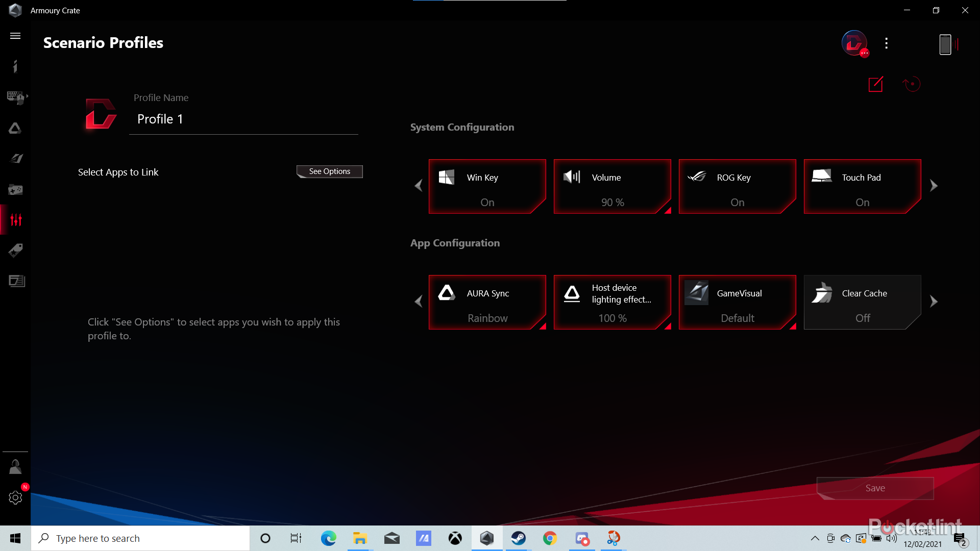
Task: Open the User Center profile icon
Action: pyautogui.click(x=15, y=467)
